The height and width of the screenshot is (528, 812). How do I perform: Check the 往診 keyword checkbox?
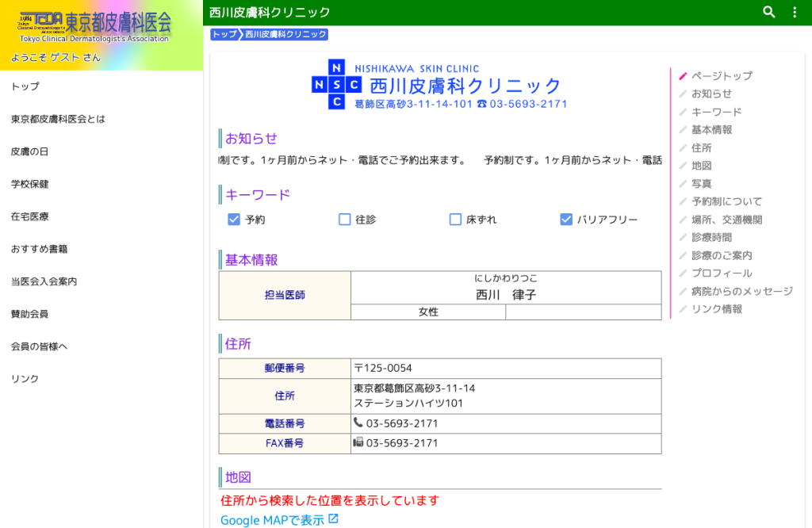pyautogui.click(x=344, y=220)
